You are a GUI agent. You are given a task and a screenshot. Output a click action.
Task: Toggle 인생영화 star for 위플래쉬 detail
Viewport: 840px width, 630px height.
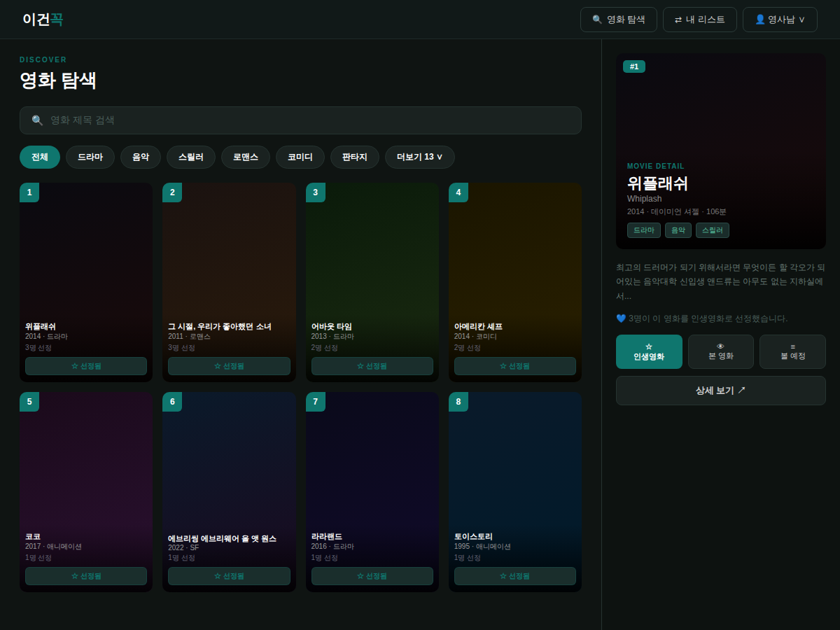pos(649,351)
